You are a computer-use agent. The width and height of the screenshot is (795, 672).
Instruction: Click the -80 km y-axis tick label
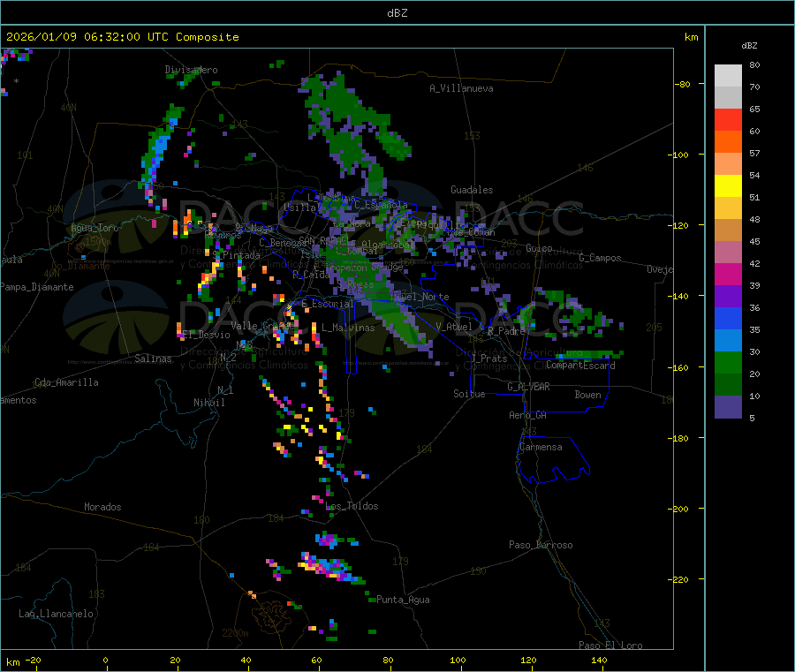point(683,84)
